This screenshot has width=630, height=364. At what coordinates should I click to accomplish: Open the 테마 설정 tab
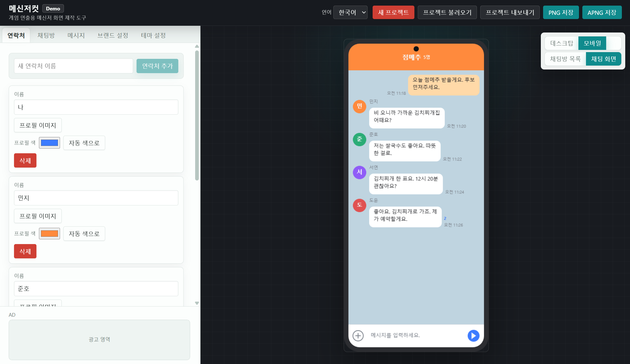[153, 35]
